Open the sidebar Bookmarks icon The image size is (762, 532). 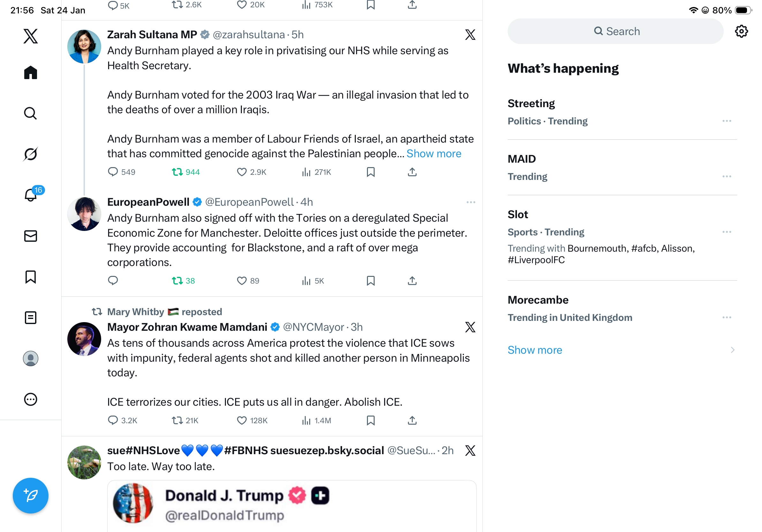[x=31, y=277]
